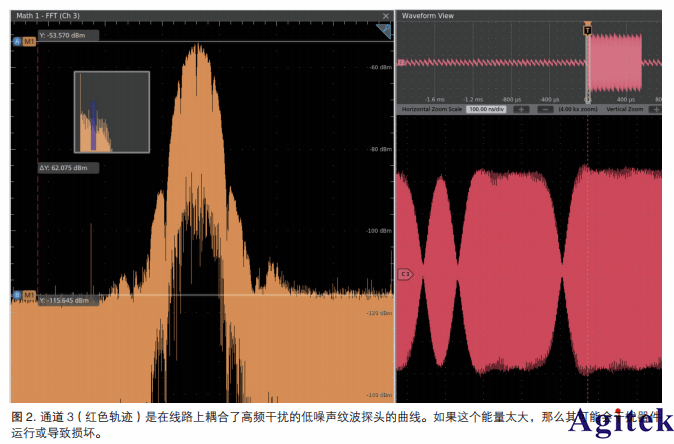The width and height of the screenshot is (674, 444).
Task: Click the blue corner icon in FFT view
Action: (383, 33)
